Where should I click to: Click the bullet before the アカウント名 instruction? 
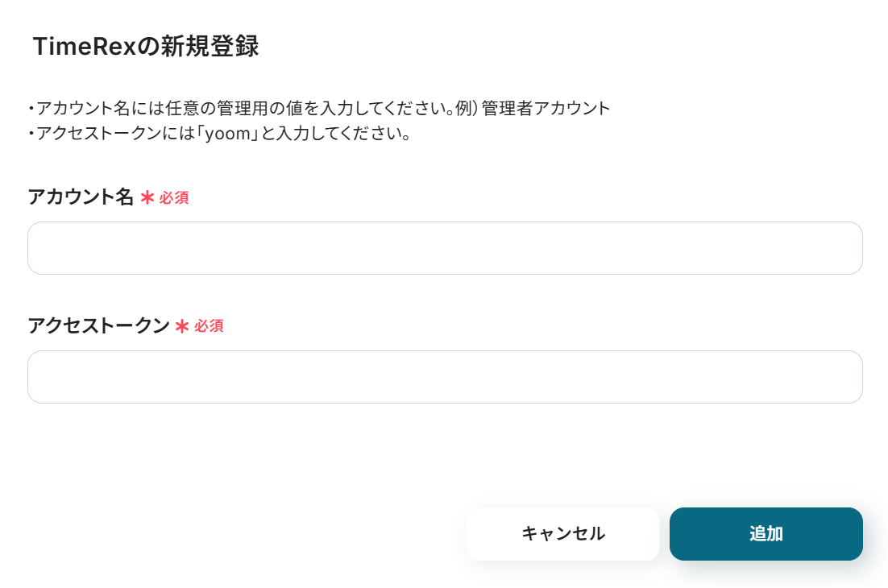30,109
